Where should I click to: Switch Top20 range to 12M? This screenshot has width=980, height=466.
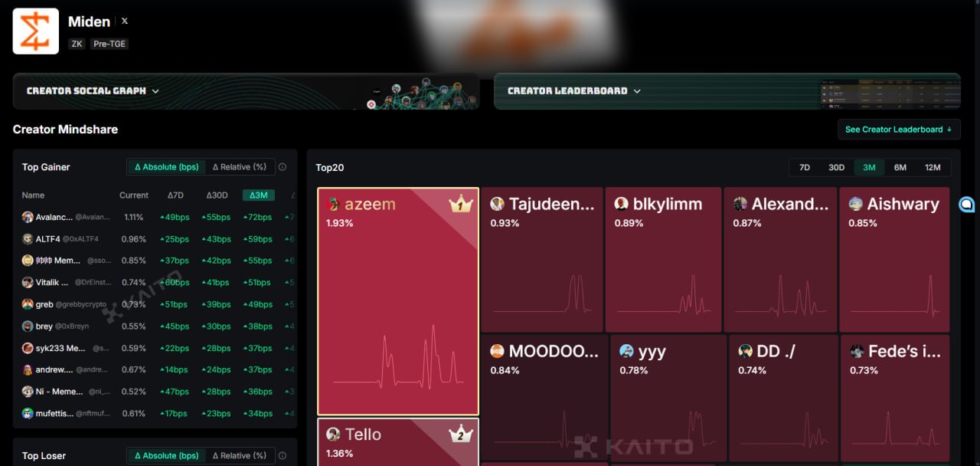(933, 167)
